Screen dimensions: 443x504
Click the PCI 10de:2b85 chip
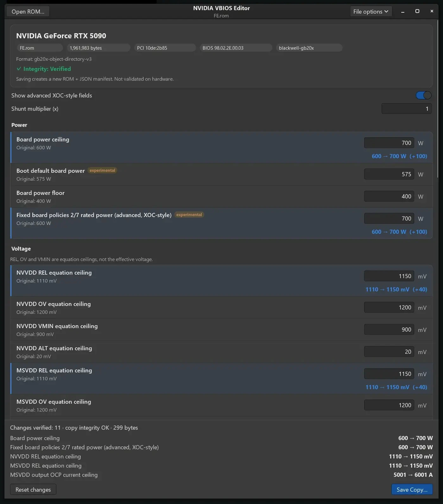tap(165, 48)
